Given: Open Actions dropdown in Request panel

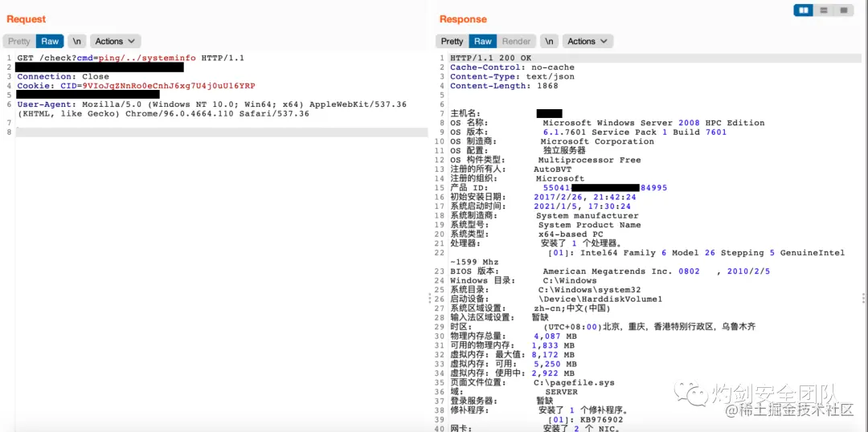Looking at the screenshot, I should pos(115,41).
